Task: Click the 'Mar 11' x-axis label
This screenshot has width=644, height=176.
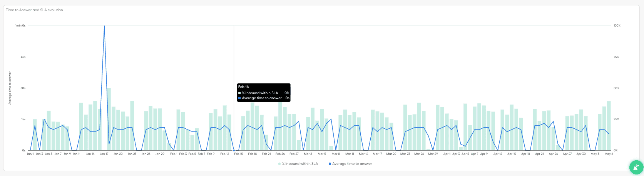Action: (350, 154)
